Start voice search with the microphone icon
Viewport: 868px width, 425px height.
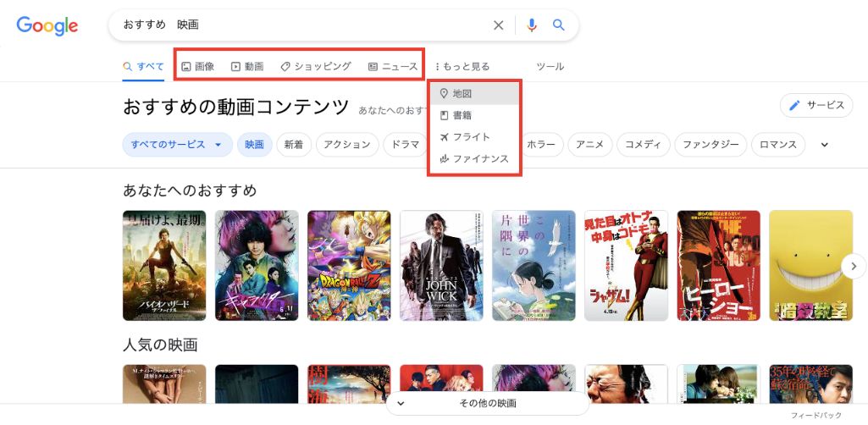coord(532,25)
